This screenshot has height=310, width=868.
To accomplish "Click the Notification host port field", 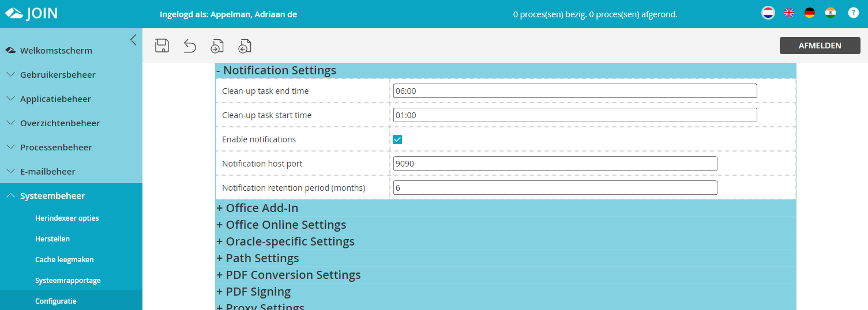I will tap(555, 164).
